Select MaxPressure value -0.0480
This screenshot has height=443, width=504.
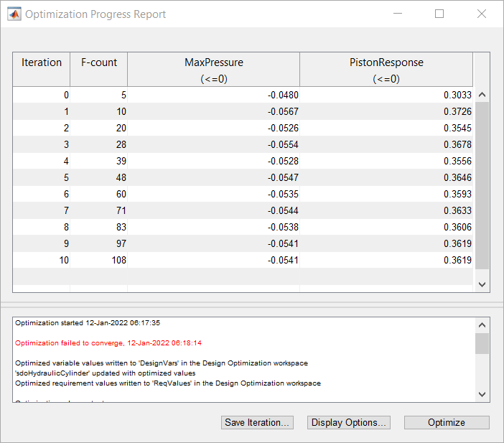214,95
